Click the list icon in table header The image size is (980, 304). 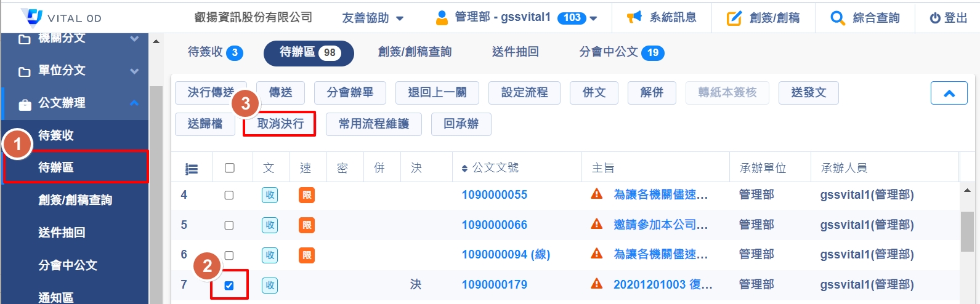(192, 169)
